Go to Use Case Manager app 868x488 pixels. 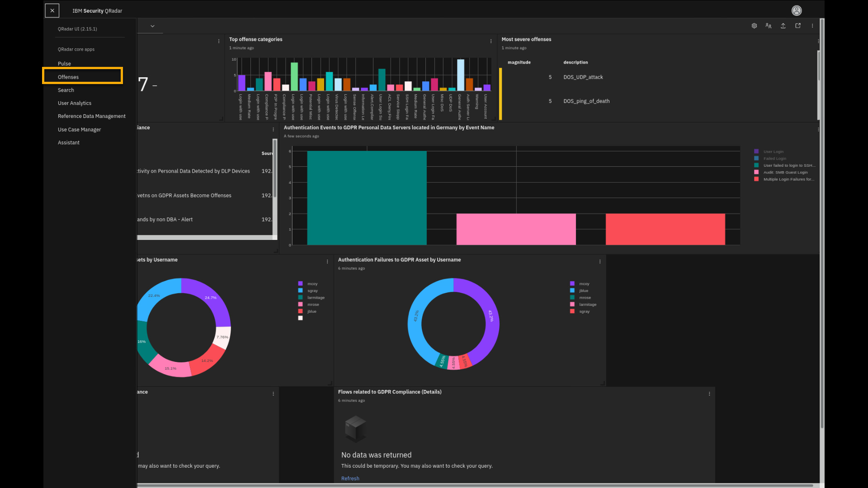79,129
